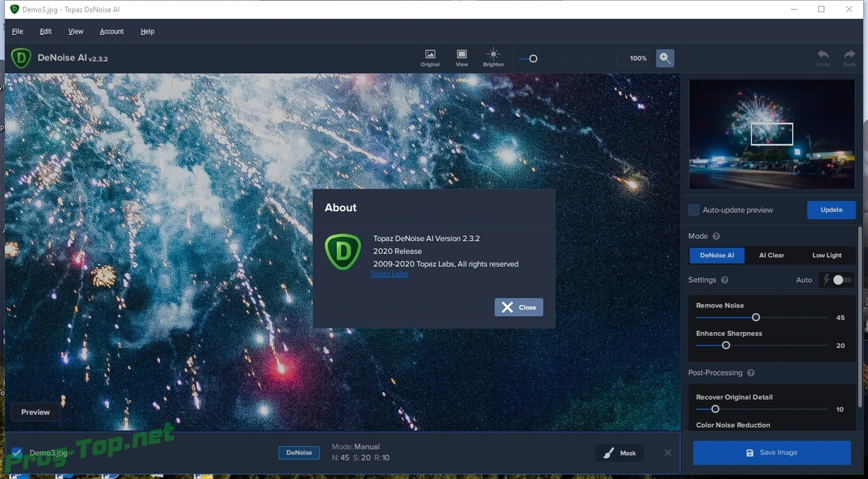Screen dimensions: 868x479
Task: Click the Save Image button
Action: tap(772, 453)
